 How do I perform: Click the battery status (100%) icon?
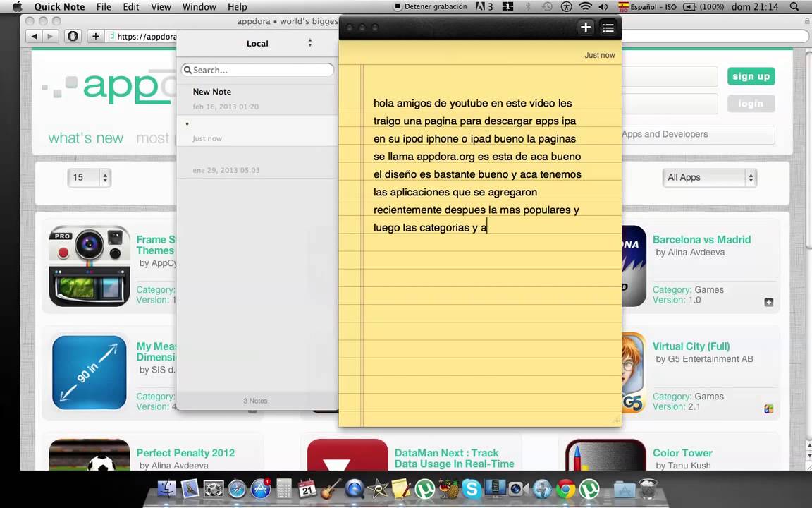point(703,7)
